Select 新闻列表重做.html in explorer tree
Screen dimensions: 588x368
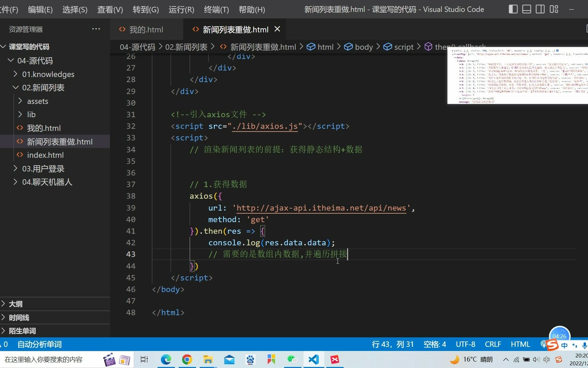click(55, 142)
